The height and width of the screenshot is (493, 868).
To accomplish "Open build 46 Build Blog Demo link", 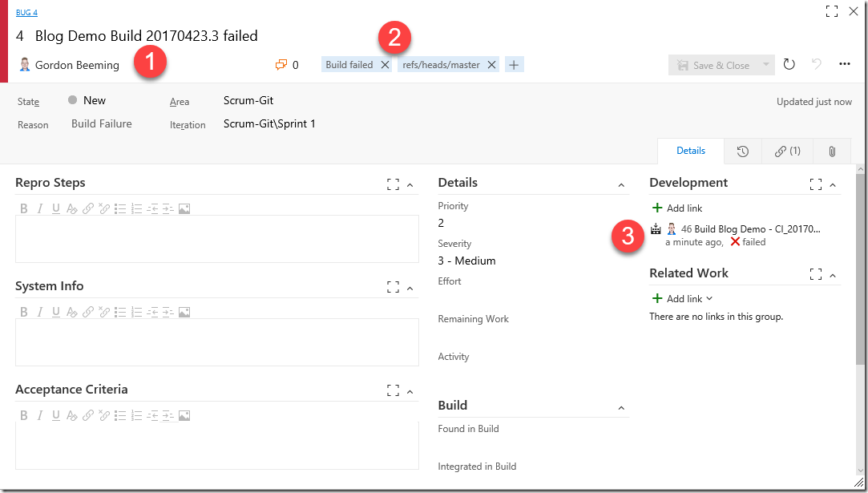I will [x=751, y=228].
